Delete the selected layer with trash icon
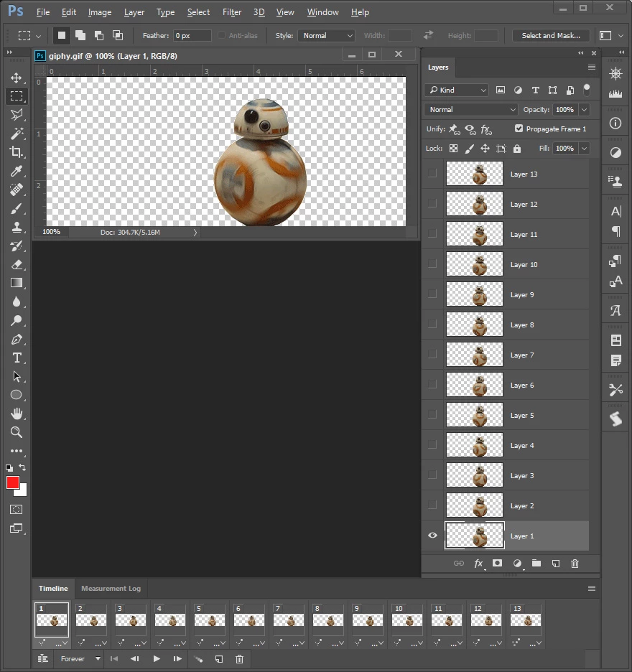Screen dimensions: 632x672 pyautogui.click(x=575, y=564)
